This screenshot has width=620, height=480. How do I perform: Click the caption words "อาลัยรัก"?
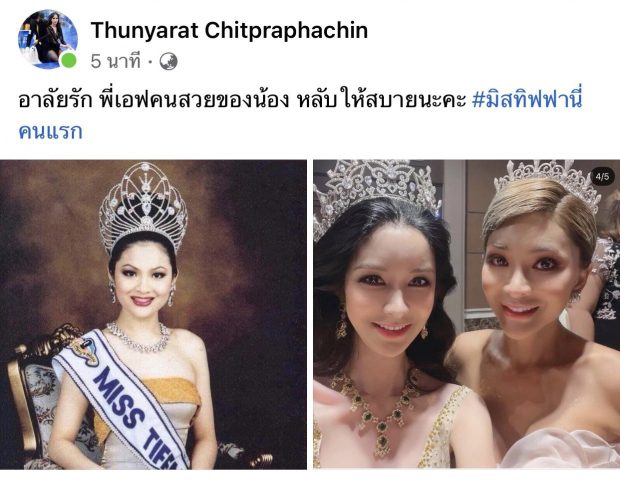point(55,100)
